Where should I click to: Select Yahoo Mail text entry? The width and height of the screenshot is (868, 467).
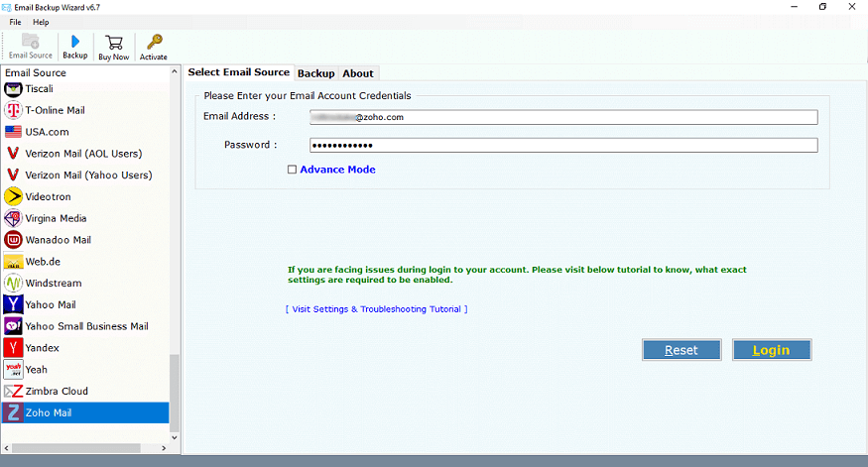(51, 304)
